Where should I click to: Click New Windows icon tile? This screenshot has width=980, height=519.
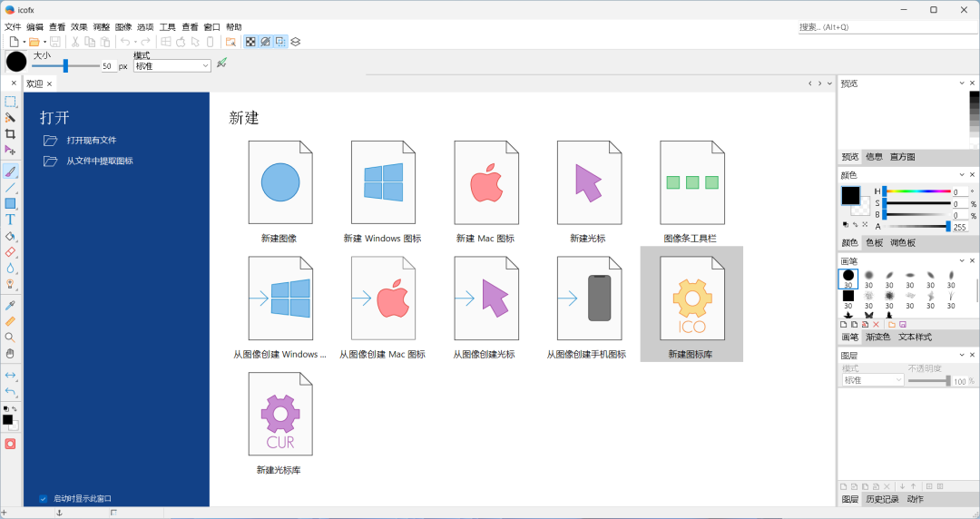point(383,192)
